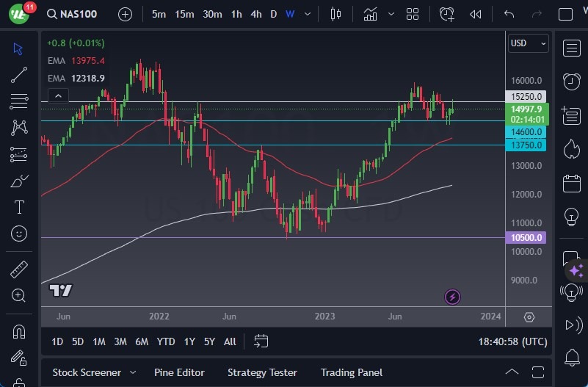Open the Strategy Tester tab
588x387 pixels.
coord(262,372)
